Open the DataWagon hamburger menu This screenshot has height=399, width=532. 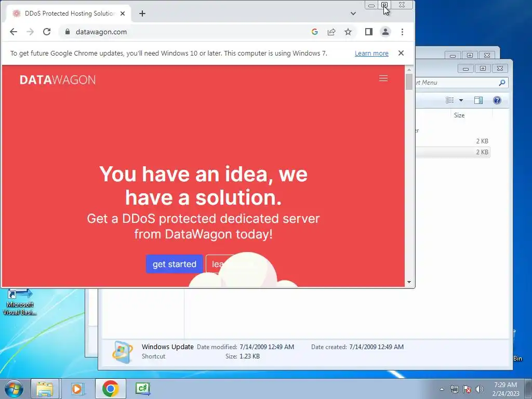(x=383, y=78)
